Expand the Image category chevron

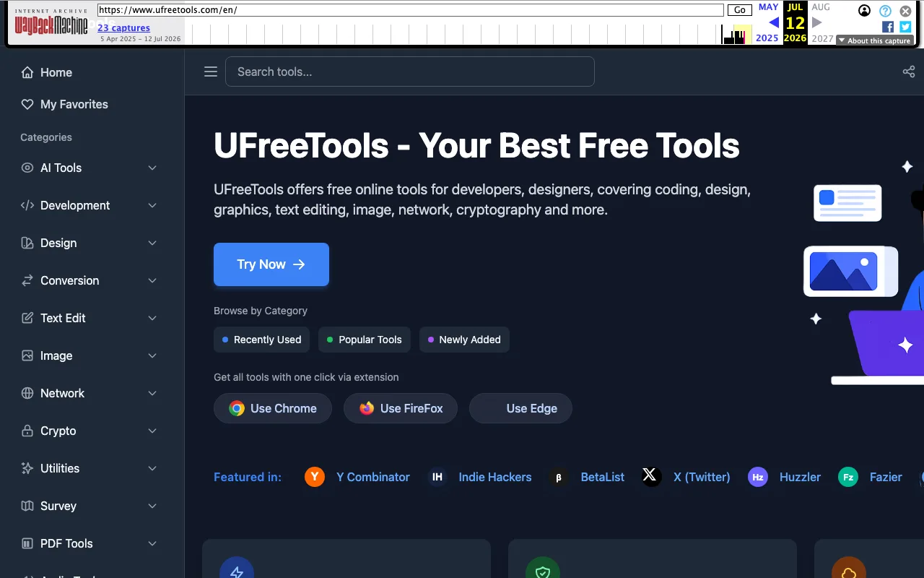152,355
